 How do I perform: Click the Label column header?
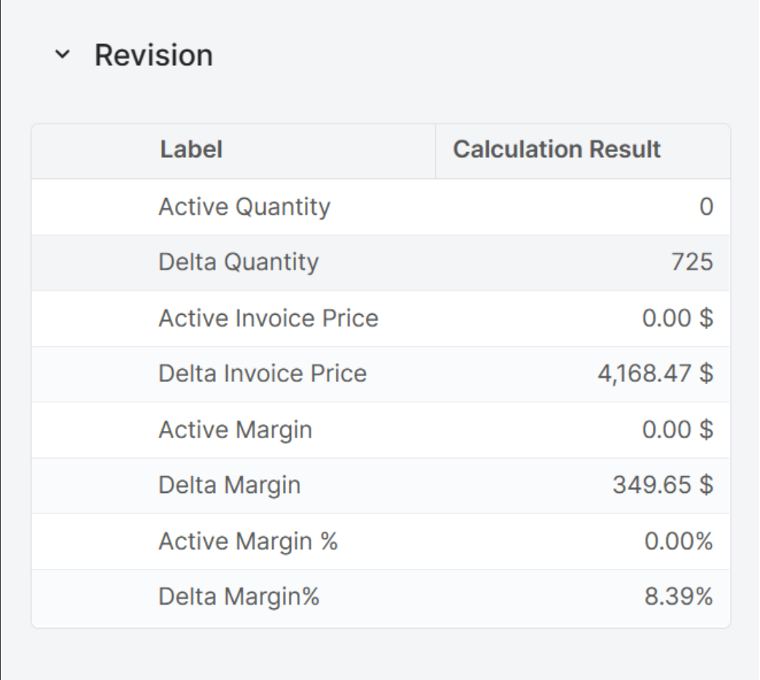(190, 150)
